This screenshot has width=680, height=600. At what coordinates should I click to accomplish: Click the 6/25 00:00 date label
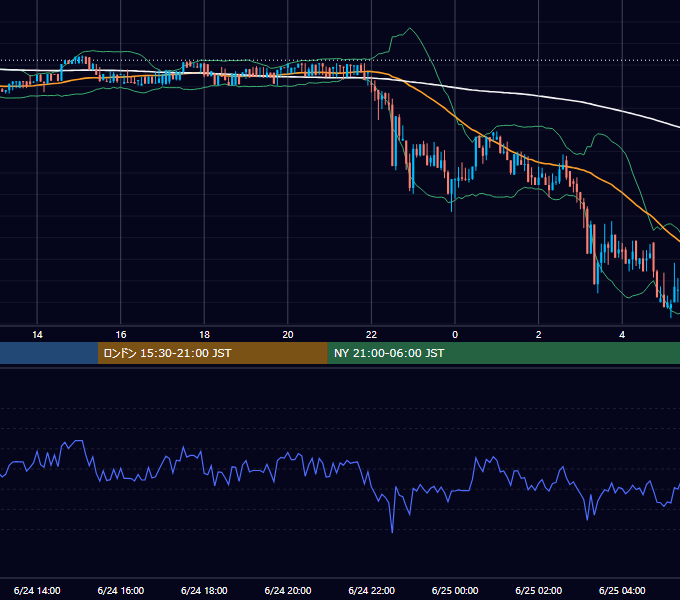click(455, 590)
